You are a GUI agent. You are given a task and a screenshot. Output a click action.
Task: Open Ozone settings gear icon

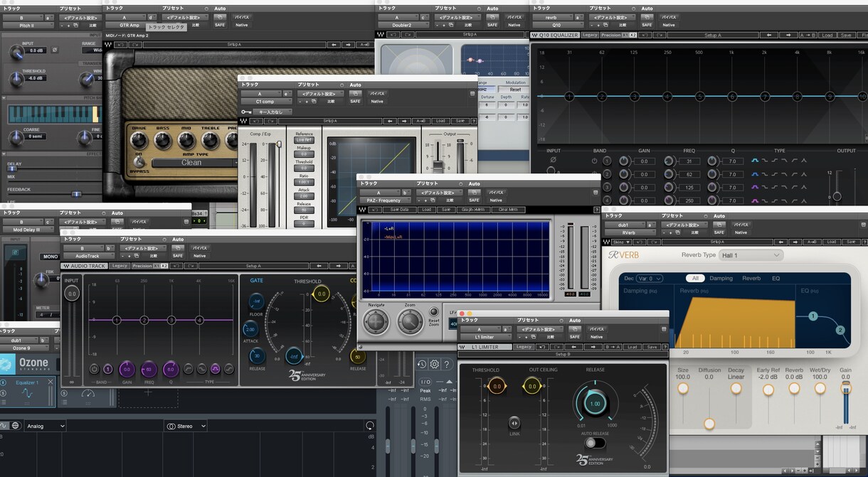click(434, 365)
